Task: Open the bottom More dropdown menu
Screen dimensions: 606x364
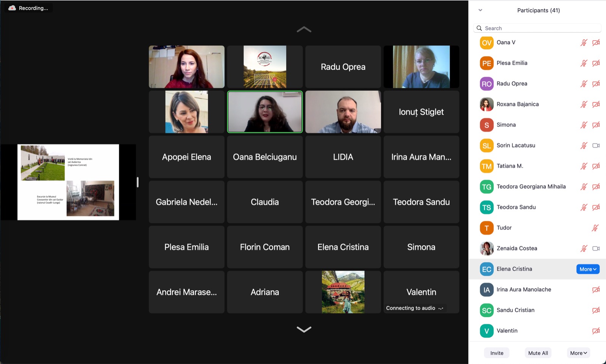Action: [x=578, y=353]
